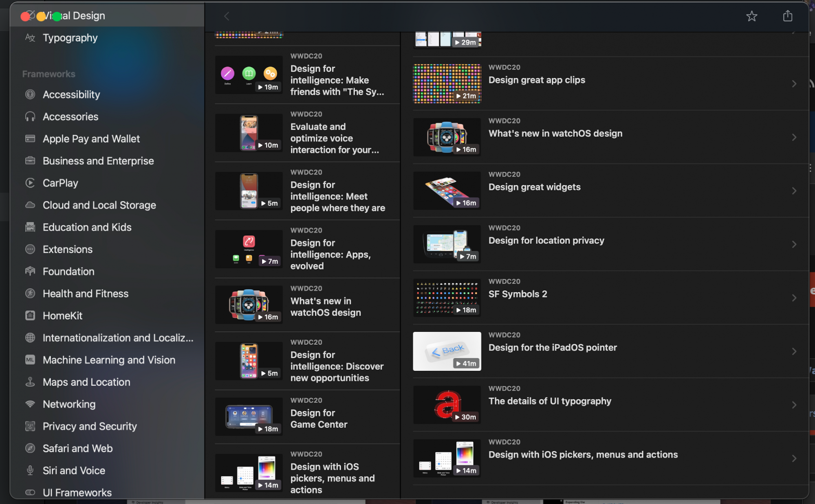Click the 16m watchOS thumbnail in middle column
The height and width of the screenshot is (504, 815).
pyautogui.click(x=249, y=305)
